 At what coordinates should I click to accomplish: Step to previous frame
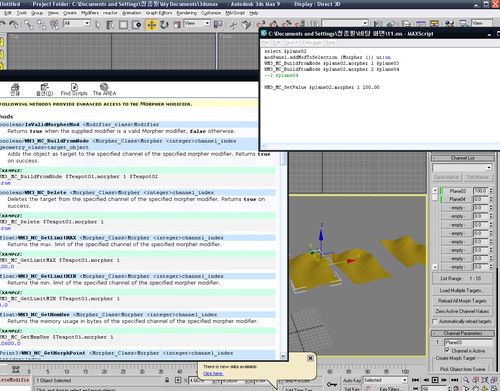point(426,380)
